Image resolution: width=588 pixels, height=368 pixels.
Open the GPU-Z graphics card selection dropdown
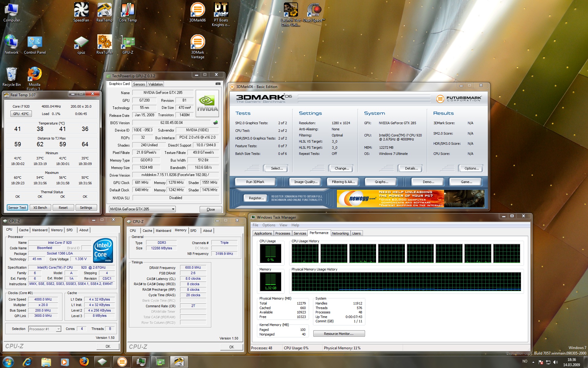click(x=142, y=209)
